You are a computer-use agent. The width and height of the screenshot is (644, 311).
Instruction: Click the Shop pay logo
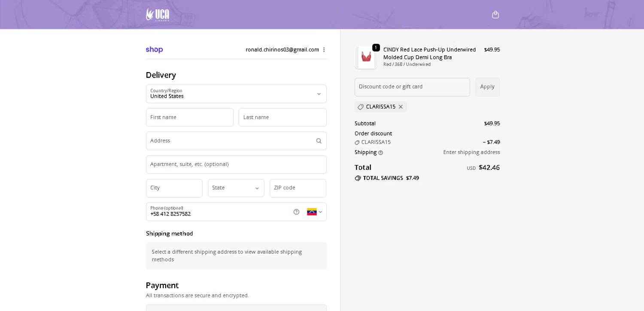point(154,50)
